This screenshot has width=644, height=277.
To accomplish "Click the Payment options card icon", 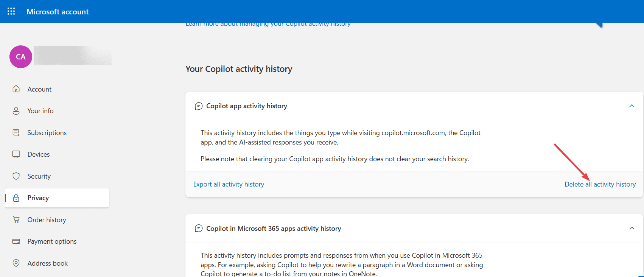I will coord(16,241).
